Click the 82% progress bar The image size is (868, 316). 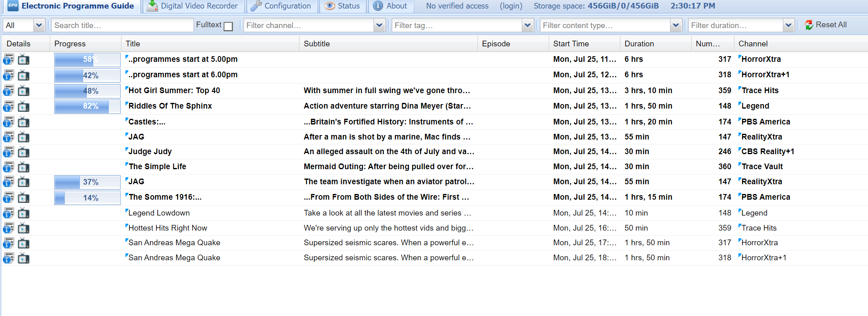point(87,107)
